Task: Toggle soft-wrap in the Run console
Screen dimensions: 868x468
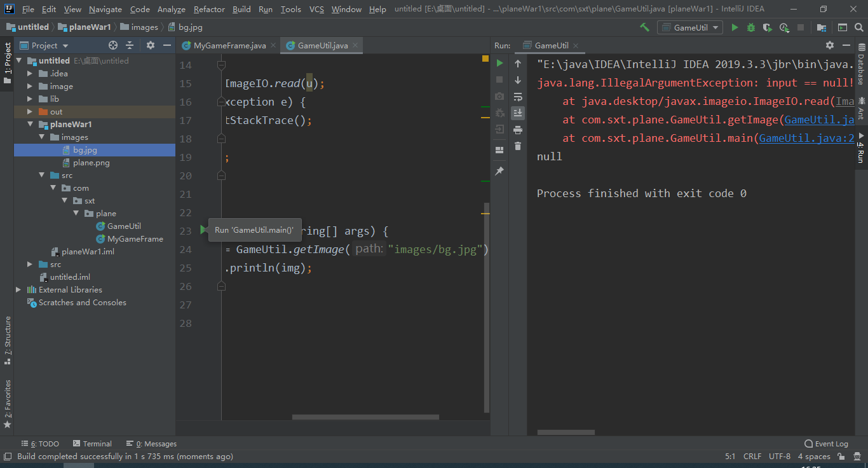Action: click(518, 97)
